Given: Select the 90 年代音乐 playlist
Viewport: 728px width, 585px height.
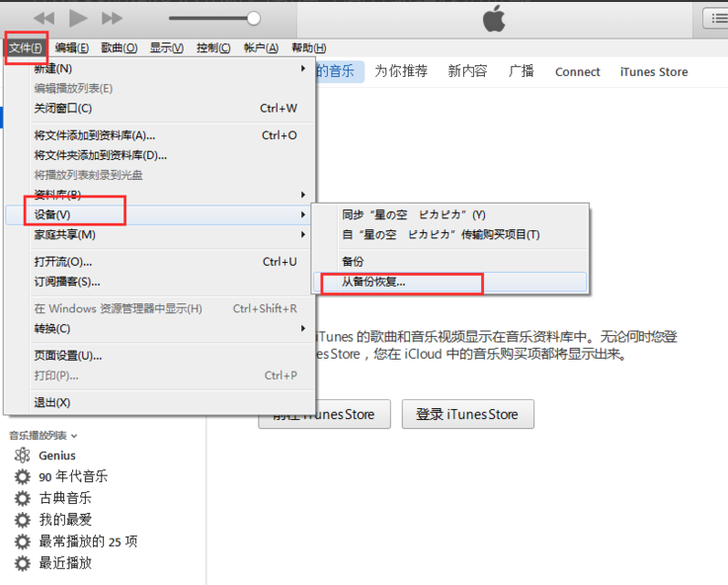Looking at the screenshot, I should (x=73, y=477).
